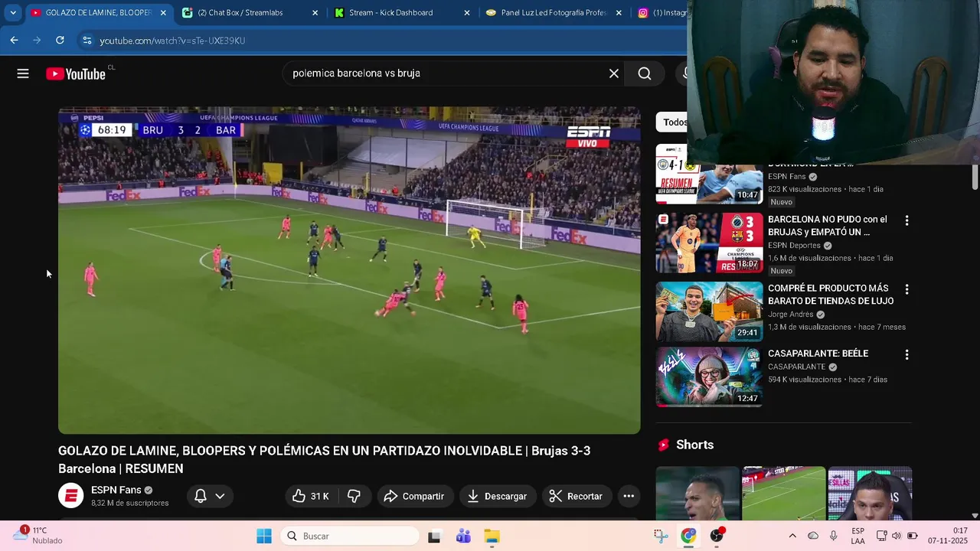Viewport: 980px width, 551px height.
Task: Click the page vertical scrollbar thumb
Action: [x=975, y=178]
